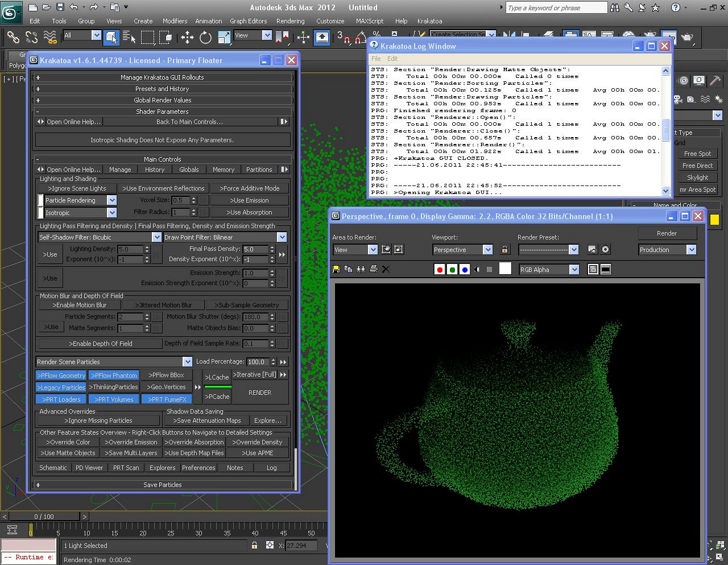Click the Render button in frame window
Image resolution: width=728 pixels, height=565 pixels.
[667, 233]
